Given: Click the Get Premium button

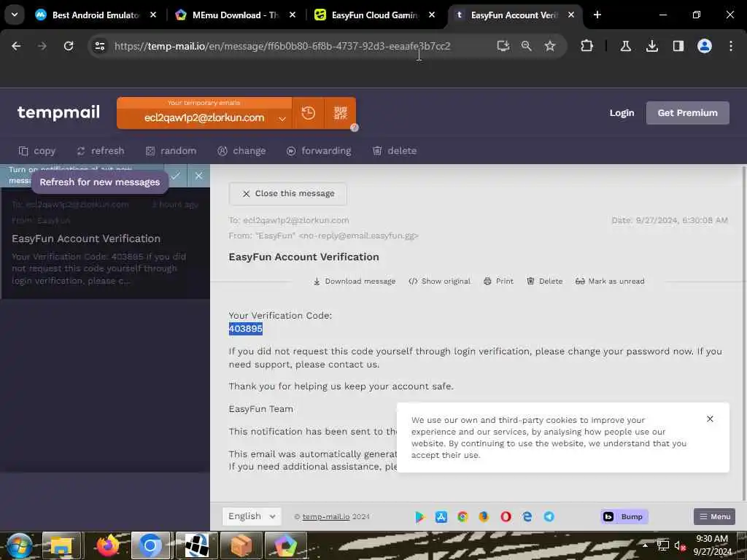Looking at the screenshot, I should coord(687,113).
